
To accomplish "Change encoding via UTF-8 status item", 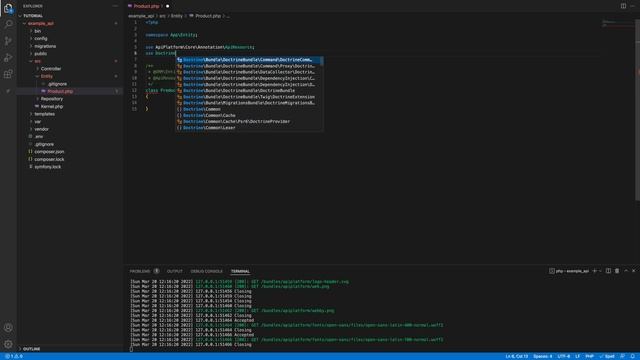I will [564, 356].
